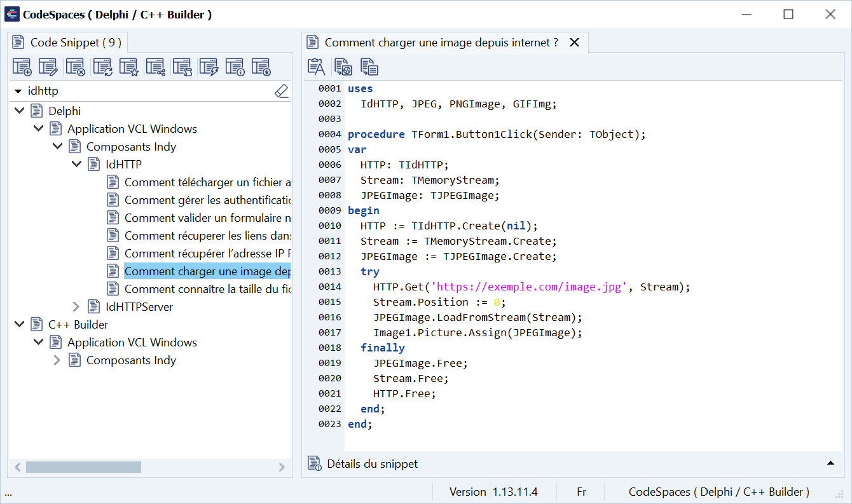
Task: Clear the search field with the eraser icon
Action: pos(281,91)
